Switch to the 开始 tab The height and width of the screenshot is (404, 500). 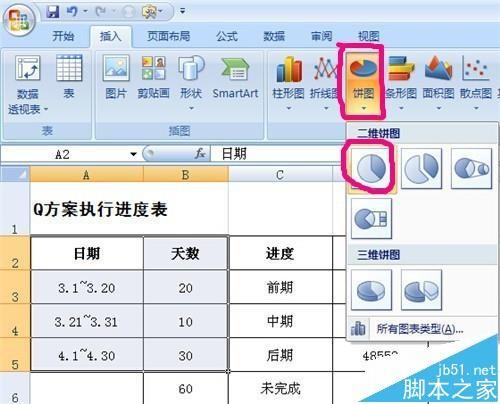coord(63,36)
